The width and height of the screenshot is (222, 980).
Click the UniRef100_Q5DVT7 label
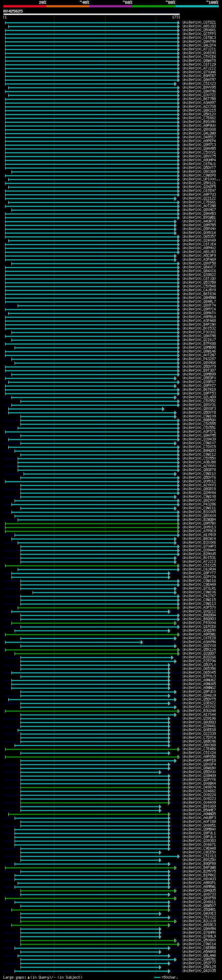pyautogui.click(x=199, y=168)
